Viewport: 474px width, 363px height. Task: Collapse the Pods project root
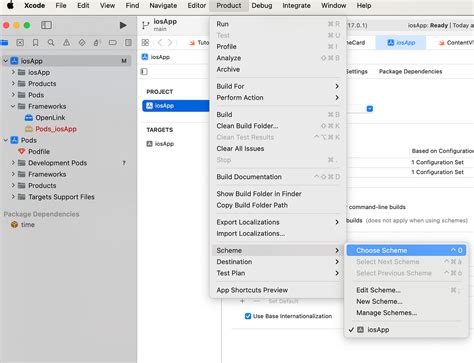pos(6,140)
